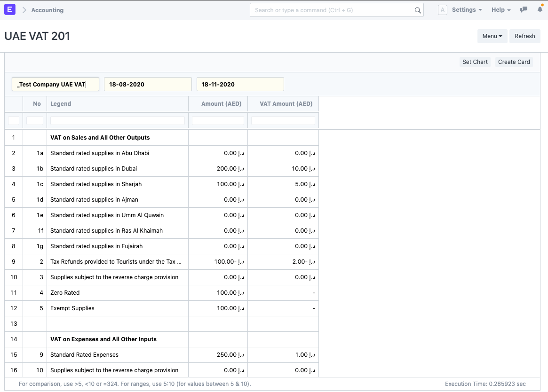This screenshot has width=548, height=392.
Task: Open the chat messages icon
Action: (x=524, y=10)
